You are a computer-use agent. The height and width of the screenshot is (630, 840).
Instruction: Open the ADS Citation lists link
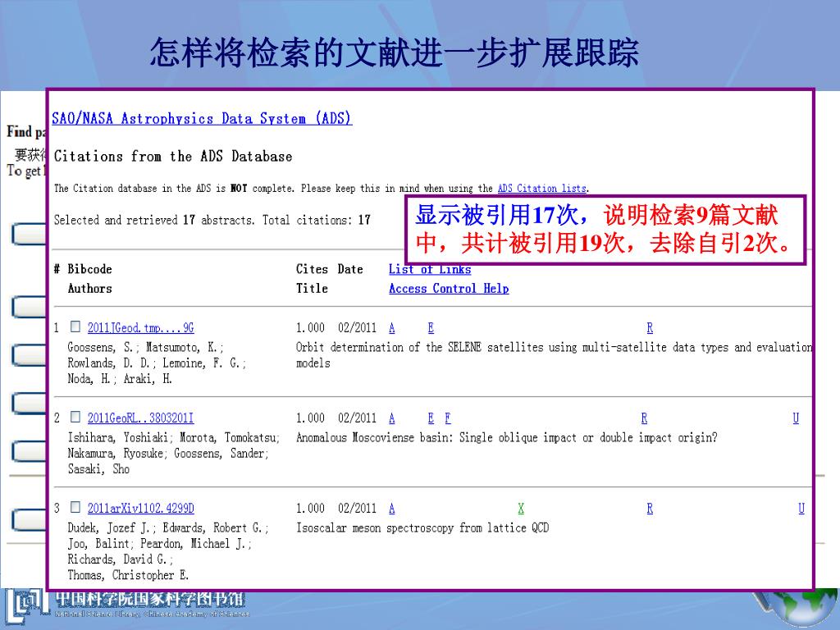[x=542, y=189]
